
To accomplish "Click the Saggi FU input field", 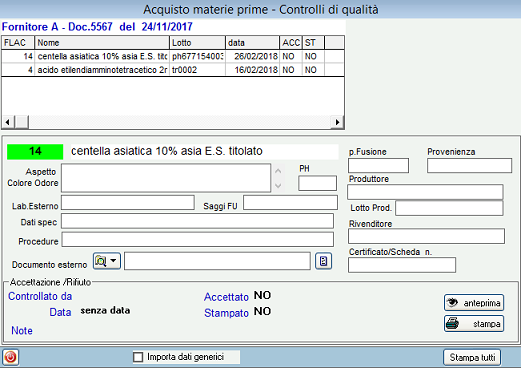I will coord(290,202).
